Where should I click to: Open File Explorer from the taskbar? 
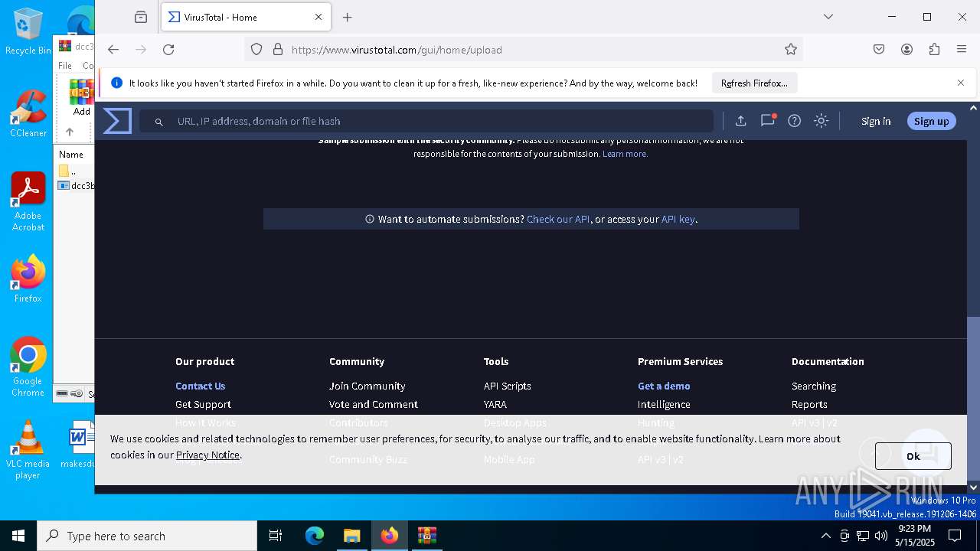351,536
